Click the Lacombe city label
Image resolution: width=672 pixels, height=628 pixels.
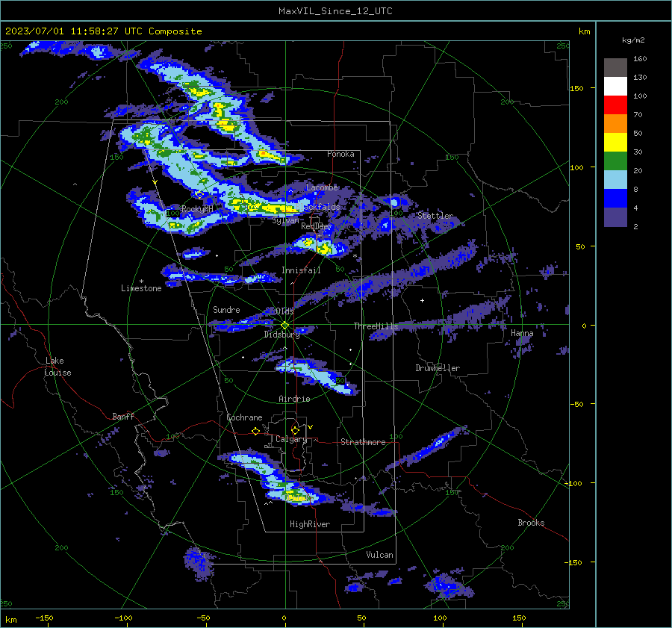point(322,187)
